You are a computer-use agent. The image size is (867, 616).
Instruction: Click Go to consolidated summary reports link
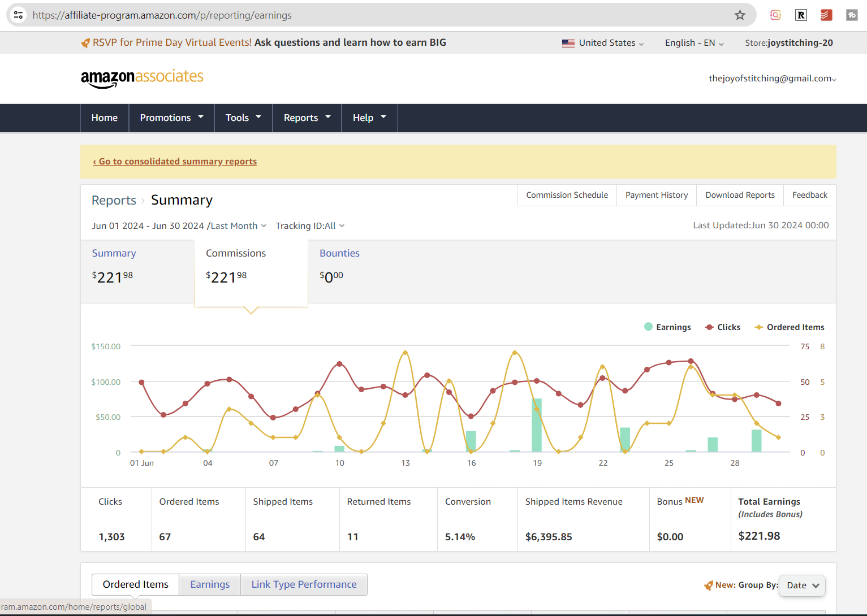coord(175,162)
